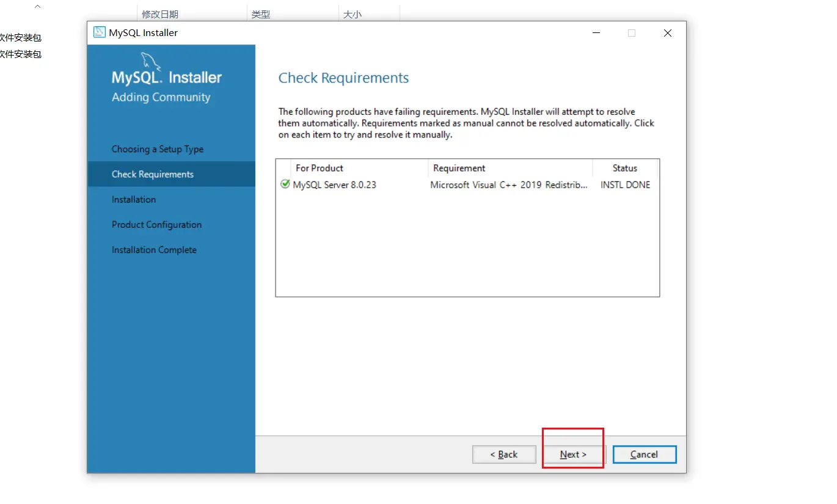Click the Status column header

click(624, 168)
